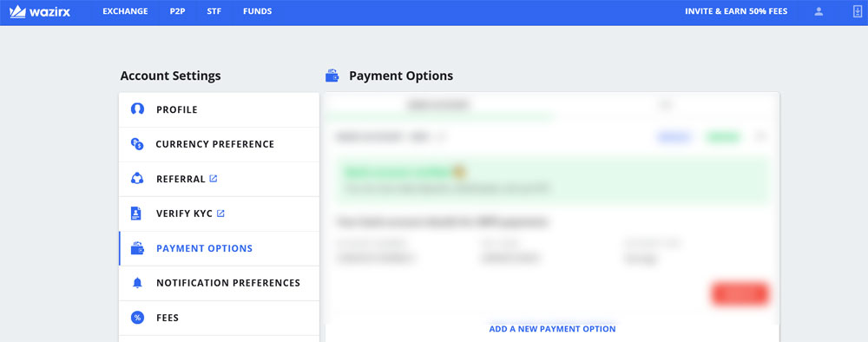Image resolution: width=868 pixels, height=342 pixels.
Task: Open external link icon beside Referral
Action: 214,179
